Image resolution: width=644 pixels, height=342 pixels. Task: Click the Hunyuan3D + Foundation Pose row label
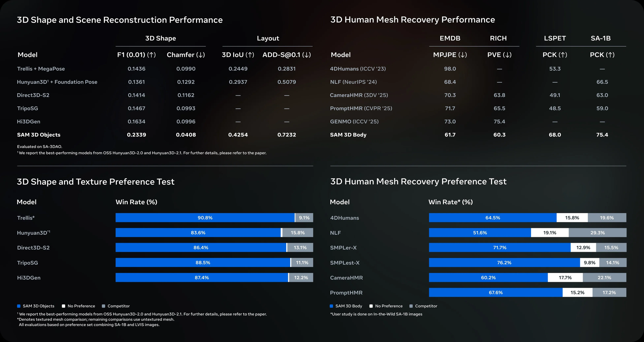point(57,82)
